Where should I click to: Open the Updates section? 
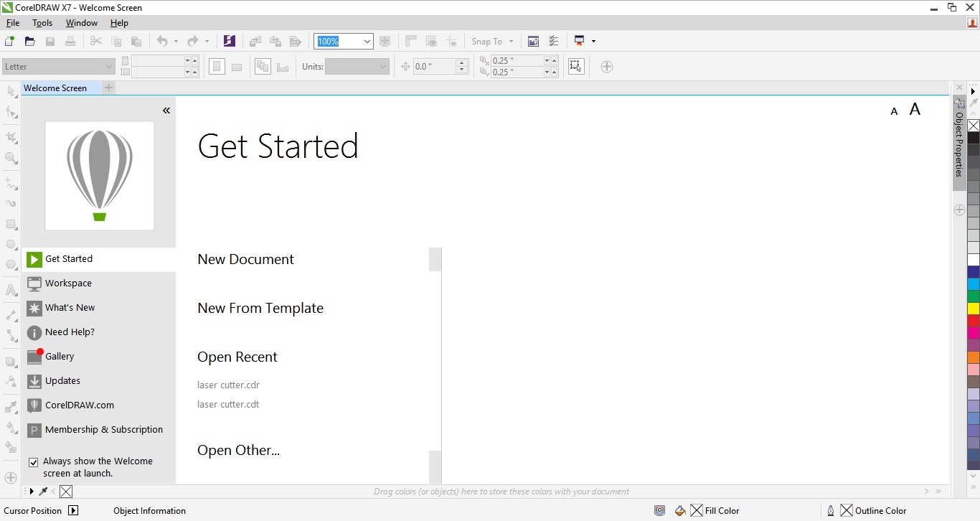tap(99, 381)
